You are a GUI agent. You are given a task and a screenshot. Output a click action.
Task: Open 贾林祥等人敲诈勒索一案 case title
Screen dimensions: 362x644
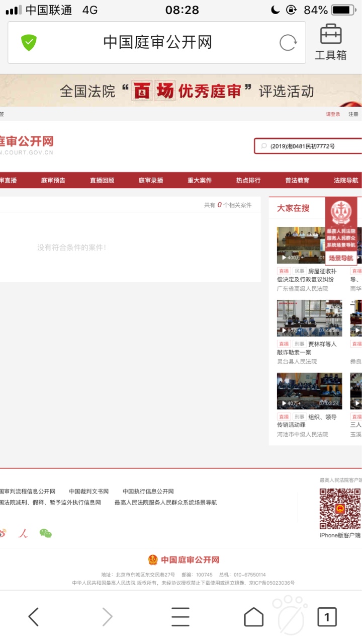click(307, 348)
